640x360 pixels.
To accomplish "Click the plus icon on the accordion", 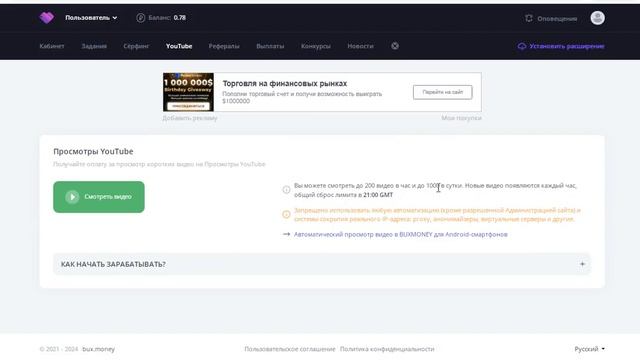I will click(x=582, y=264).
